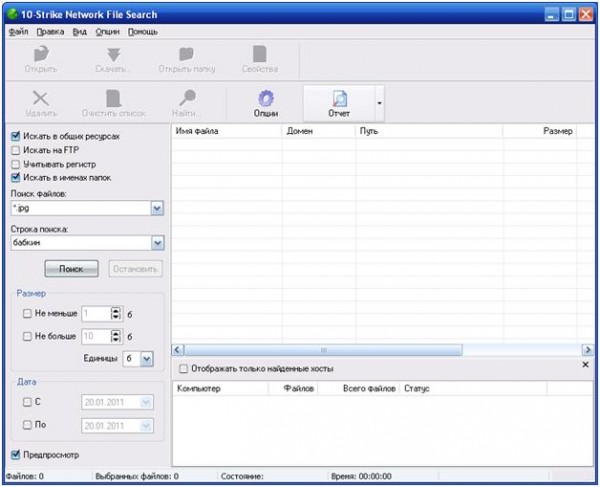The height and width of the screenshot is (487, 600).
Task: Click the Открыть toolbar icon
Action: [41, 54]
